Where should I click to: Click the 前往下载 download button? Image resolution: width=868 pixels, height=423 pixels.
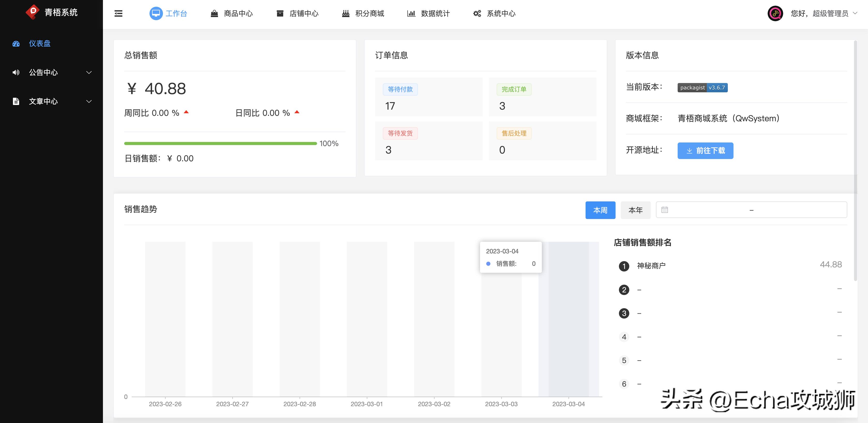[705, 150]
